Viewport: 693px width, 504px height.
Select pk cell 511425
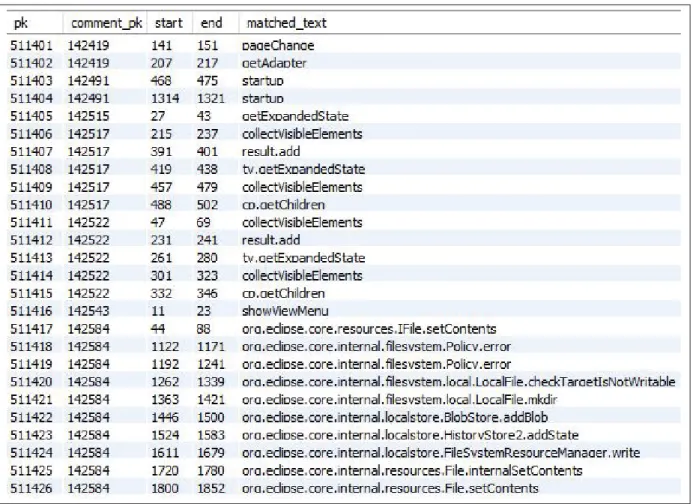click(x=31, y=470)
